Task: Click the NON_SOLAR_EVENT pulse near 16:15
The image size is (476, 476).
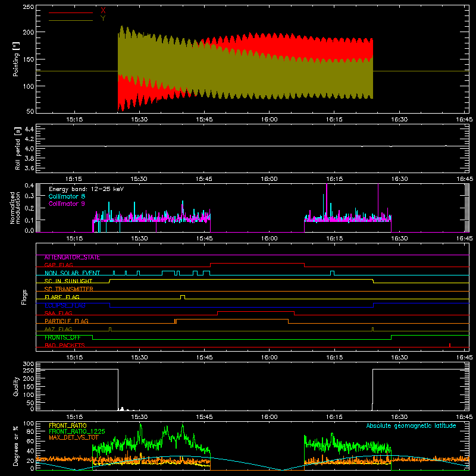Action: 333,273
